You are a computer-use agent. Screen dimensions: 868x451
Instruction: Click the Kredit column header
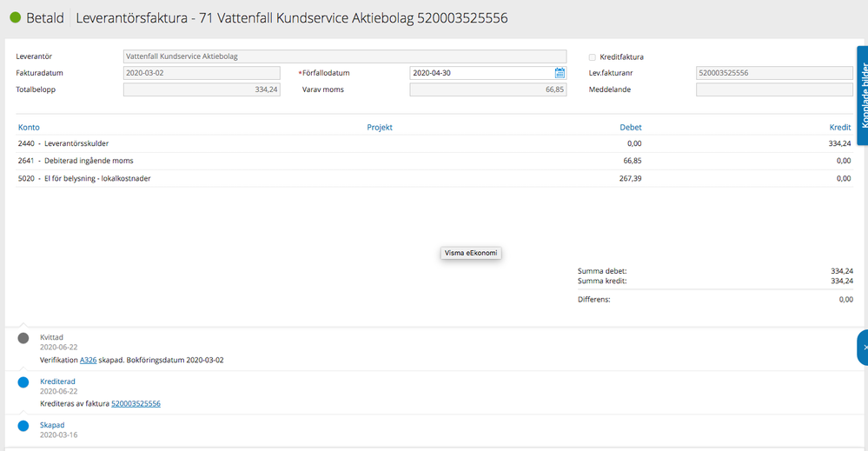[x=840, y=127]
